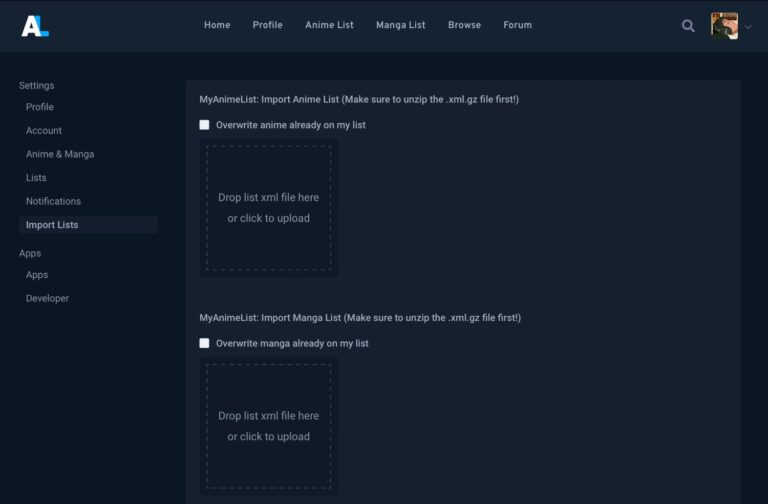
Task: Open Developer section under Apps
Action: pyautogui.click(x=47, y=298)
